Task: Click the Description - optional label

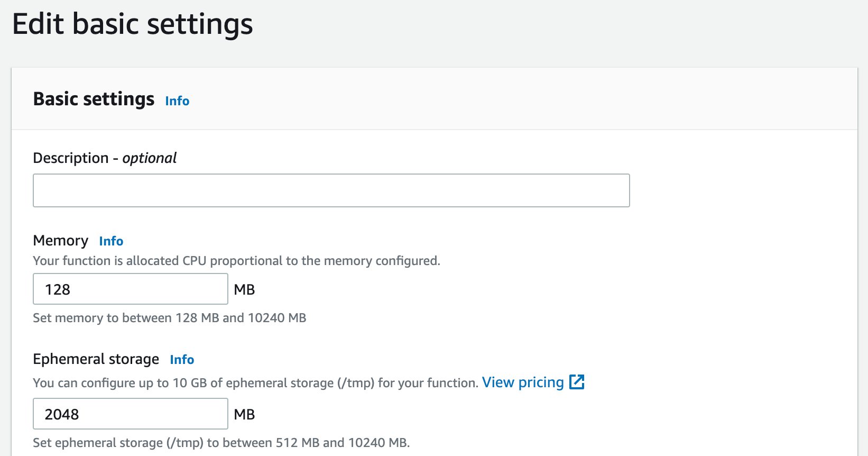Action: click(x=104, y=158)
